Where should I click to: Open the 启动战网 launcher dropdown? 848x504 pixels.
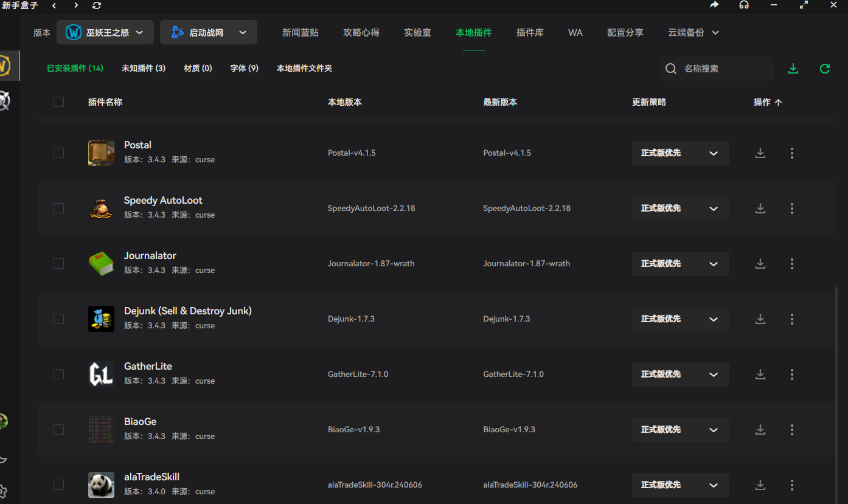[x=208, y=33]
